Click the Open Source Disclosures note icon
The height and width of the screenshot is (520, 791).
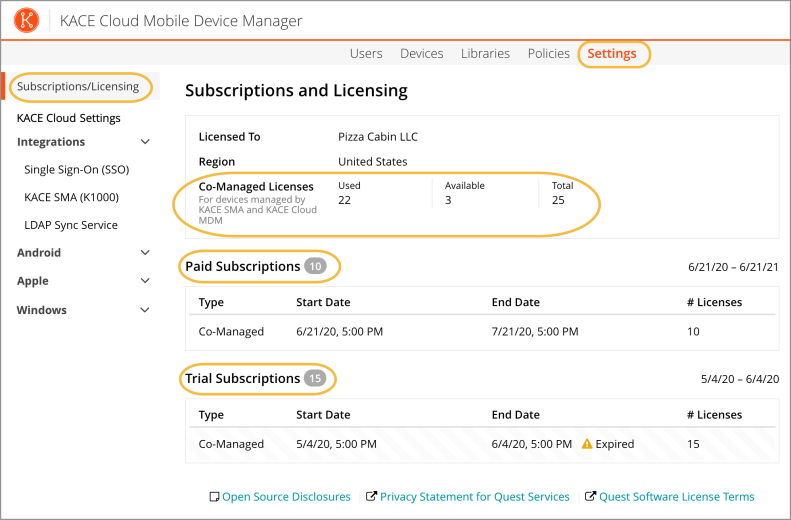point(214,497)
